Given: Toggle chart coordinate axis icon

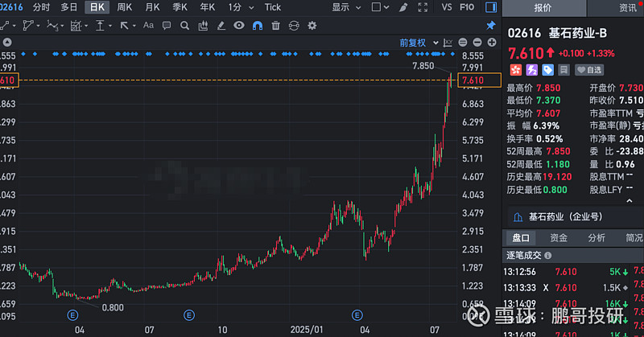Looking at the screenshot, I should click(x=448, y=43).
